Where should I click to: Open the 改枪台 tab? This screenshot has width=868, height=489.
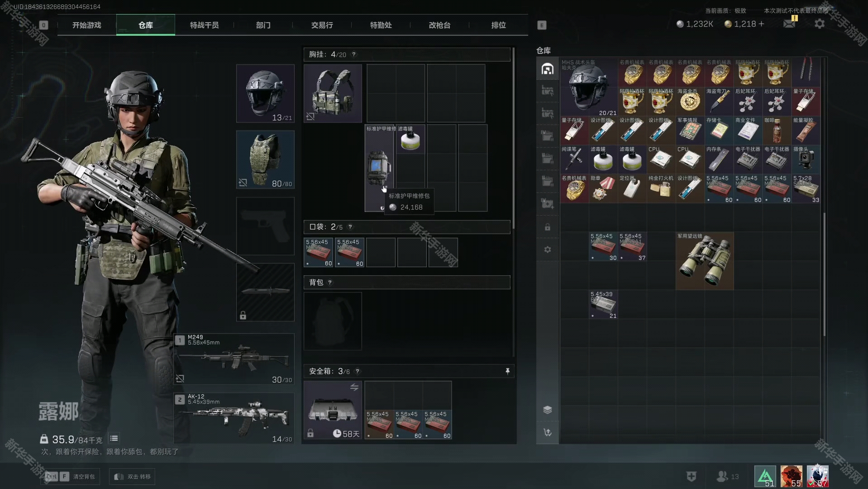pos(439,25)
